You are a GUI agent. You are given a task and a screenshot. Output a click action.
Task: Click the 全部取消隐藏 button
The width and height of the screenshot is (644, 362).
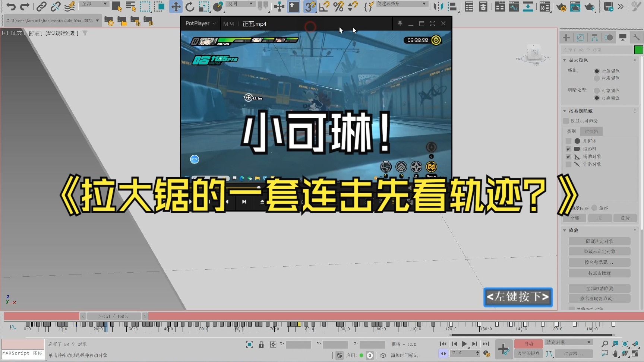[599, 289]
